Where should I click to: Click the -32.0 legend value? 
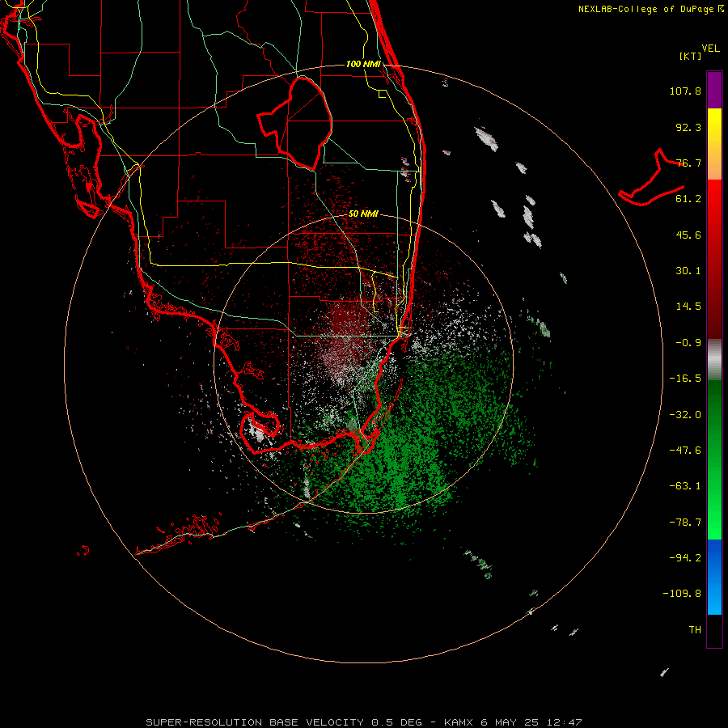point(685,415)
